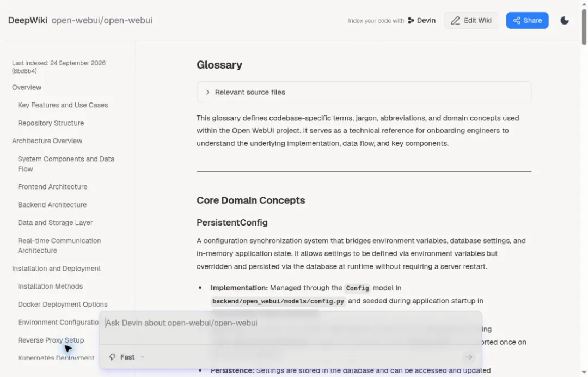This screenshot has height=377, width=588.
Task: Open the DeepWiki home link
Action: tap(28, 20)
